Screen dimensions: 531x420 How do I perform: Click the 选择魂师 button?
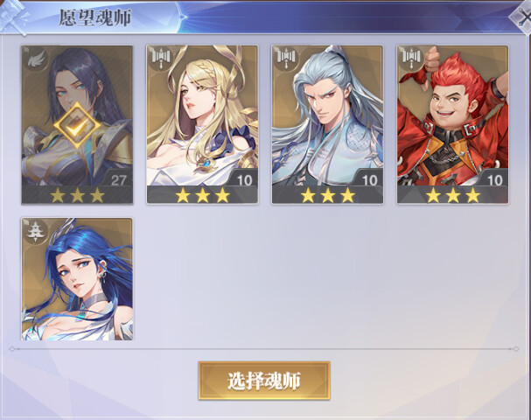264,381
